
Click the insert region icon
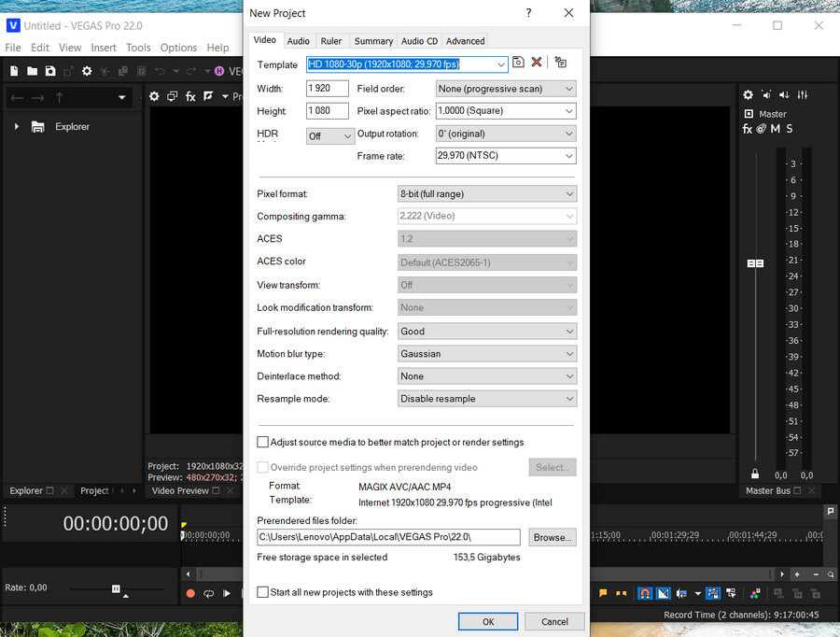pos(622,593)
